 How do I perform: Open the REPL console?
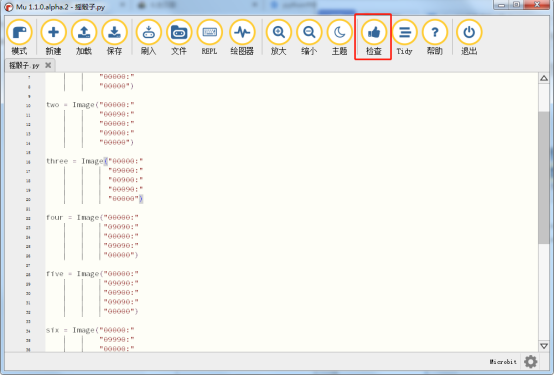pos(210,37)
